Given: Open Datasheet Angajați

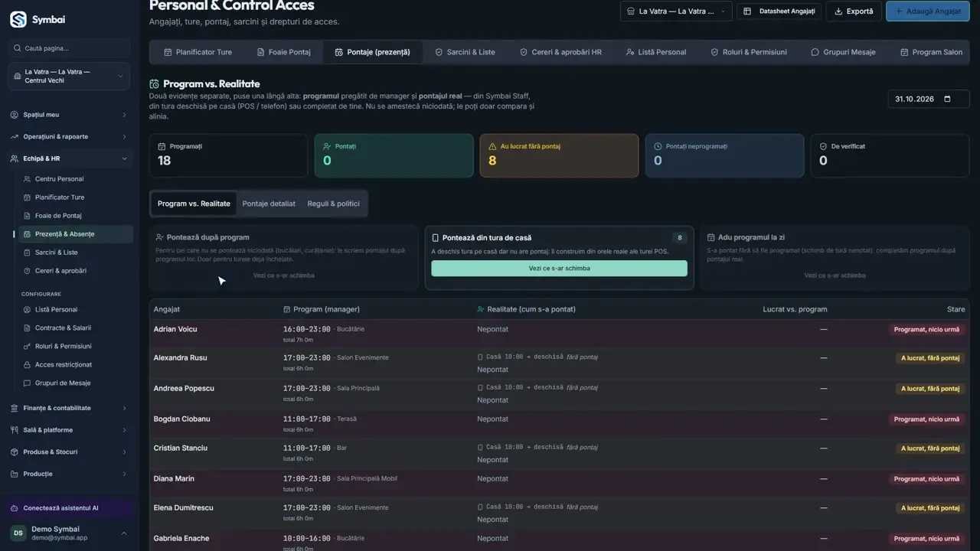Looking at the screenshot, I should click(779, 11).
